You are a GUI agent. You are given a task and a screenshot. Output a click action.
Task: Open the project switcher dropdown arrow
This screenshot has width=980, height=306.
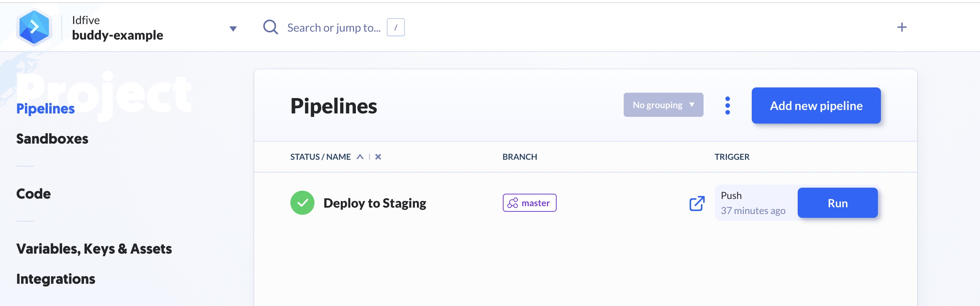(x=233, y=29)
